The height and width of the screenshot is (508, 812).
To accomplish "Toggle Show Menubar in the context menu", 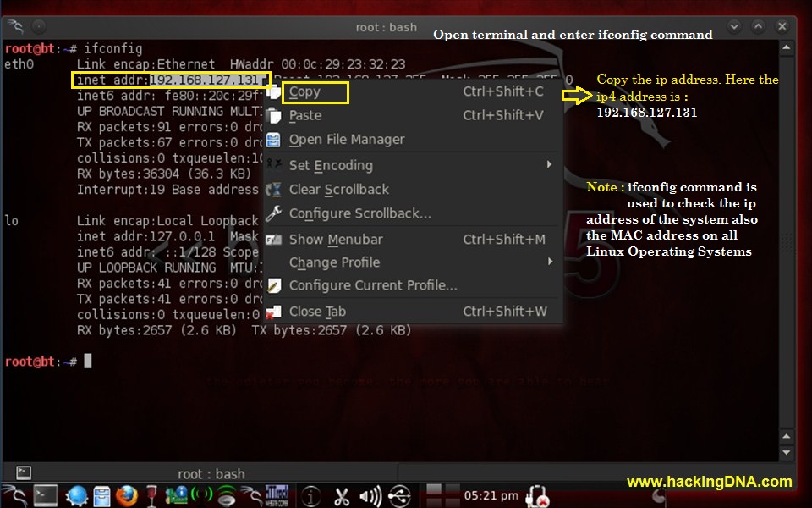I will click(413, 239).
